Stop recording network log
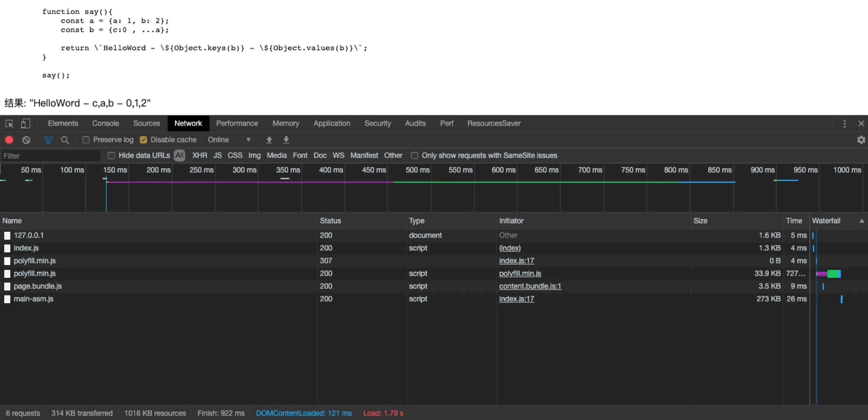Viewport: 868px width, 420px height. [9, 140]
